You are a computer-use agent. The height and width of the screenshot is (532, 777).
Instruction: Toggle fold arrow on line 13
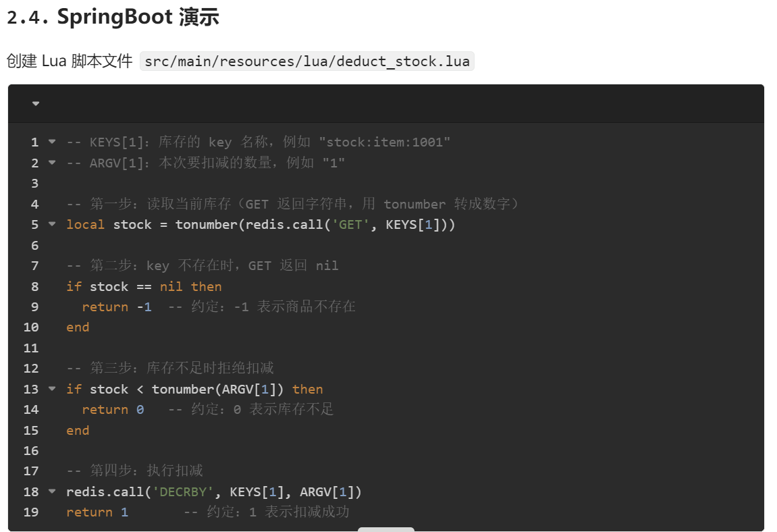pyautogui.click(x=52, y=389)
